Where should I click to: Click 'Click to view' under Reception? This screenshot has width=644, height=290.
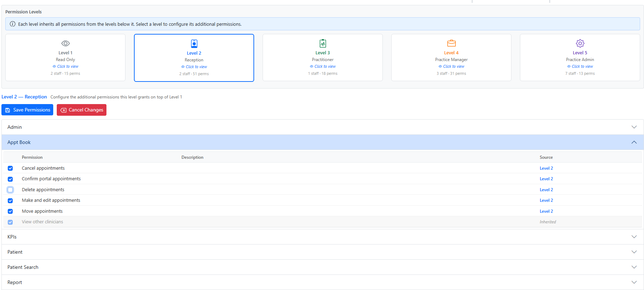(196, 67)
